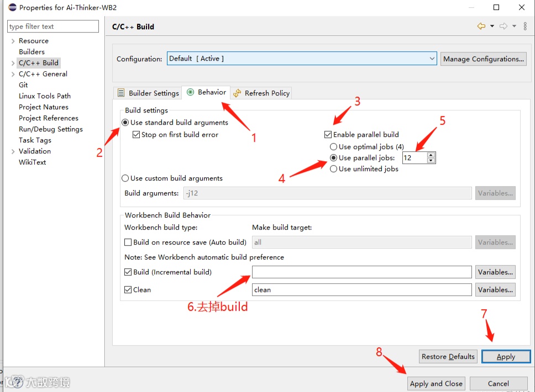Select Git in the properties tree
Viewport: 535px width, 392px height.
coord(23,85)
